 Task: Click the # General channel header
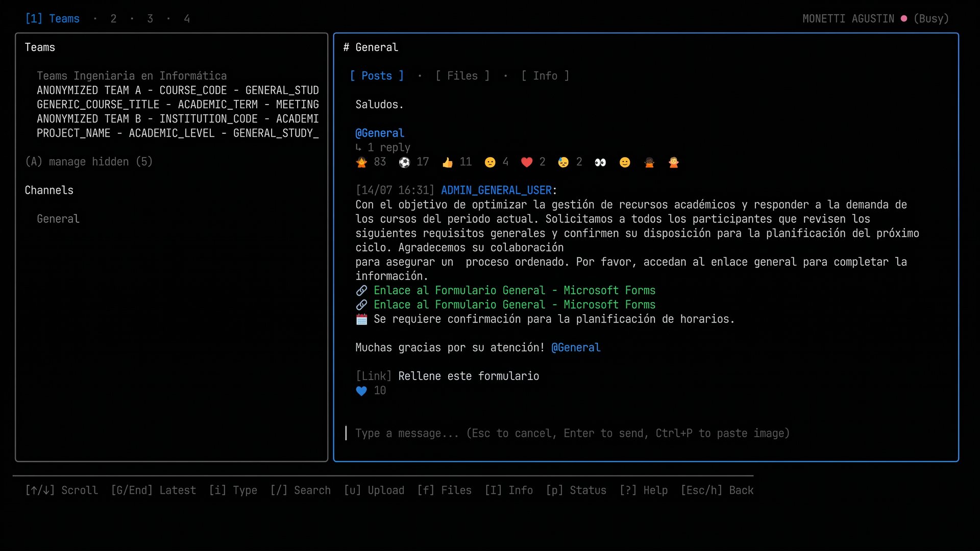(371, 47)
